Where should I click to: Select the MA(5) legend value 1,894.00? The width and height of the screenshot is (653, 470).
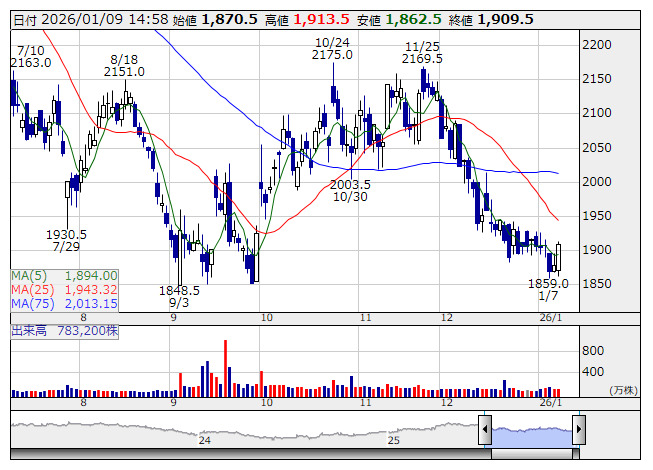91,276
